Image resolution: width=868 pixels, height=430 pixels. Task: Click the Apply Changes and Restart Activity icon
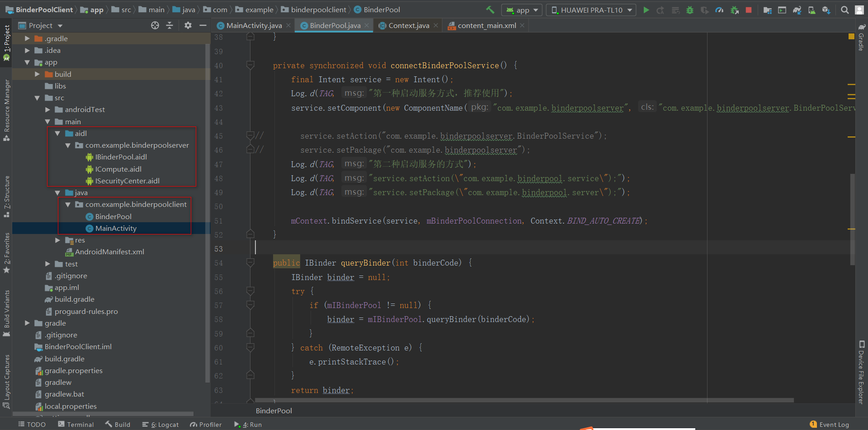[660, 10]
